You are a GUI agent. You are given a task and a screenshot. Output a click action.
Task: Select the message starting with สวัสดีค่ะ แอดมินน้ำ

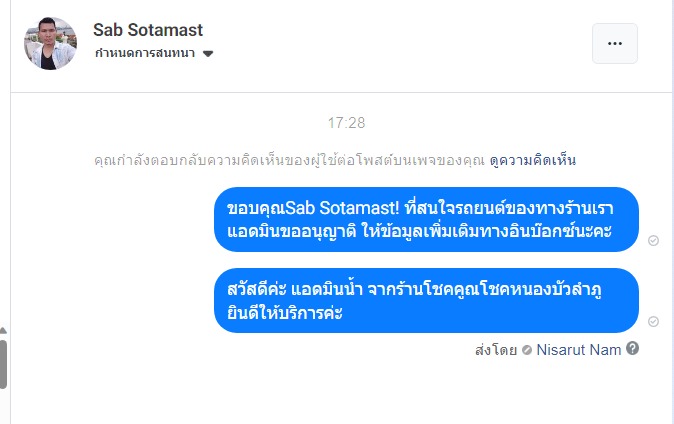point(426,300)
